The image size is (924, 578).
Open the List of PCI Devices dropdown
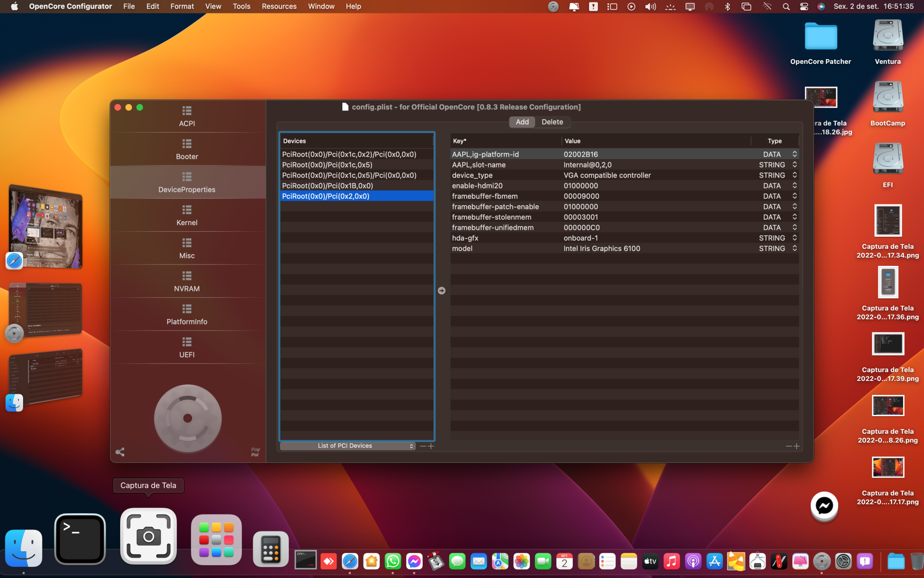(x=347, y=446)
